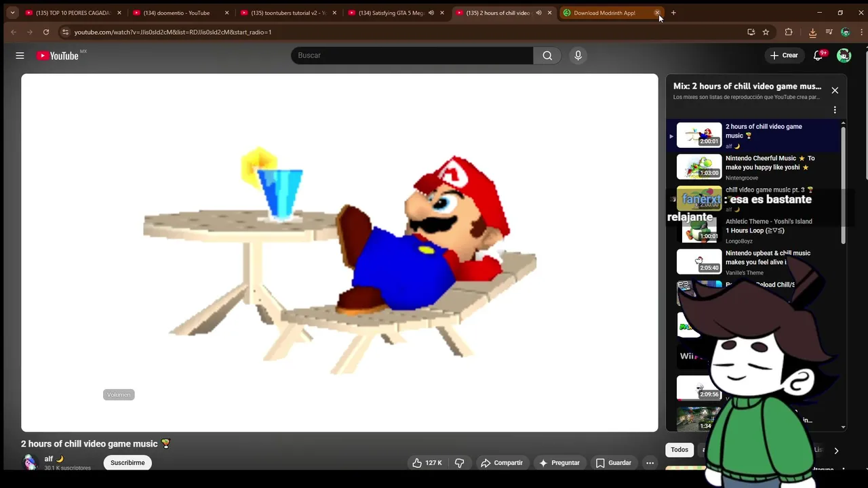Click the magnifier search button
Image resolution: width=868 pixels, height=488 pixels.
coord(547,56)
